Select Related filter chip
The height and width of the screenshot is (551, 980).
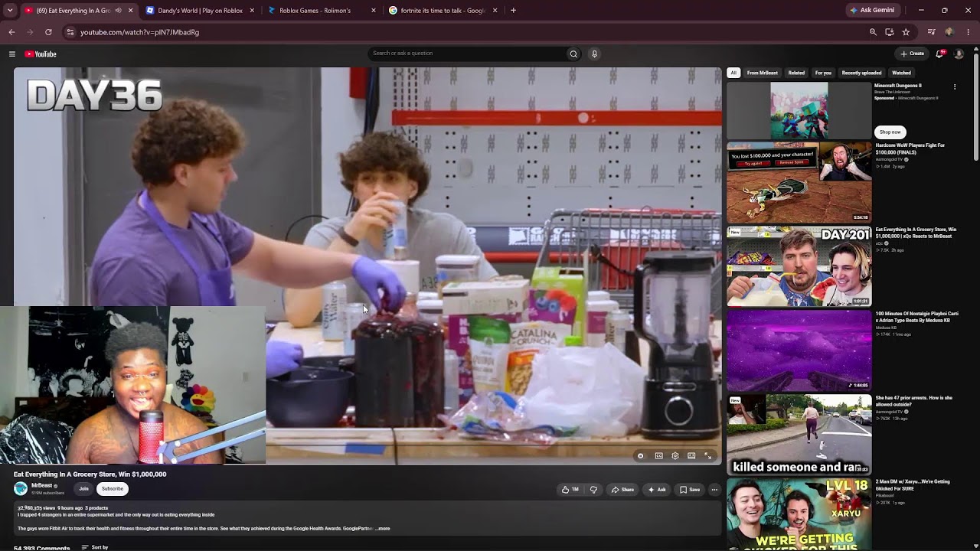796,73
